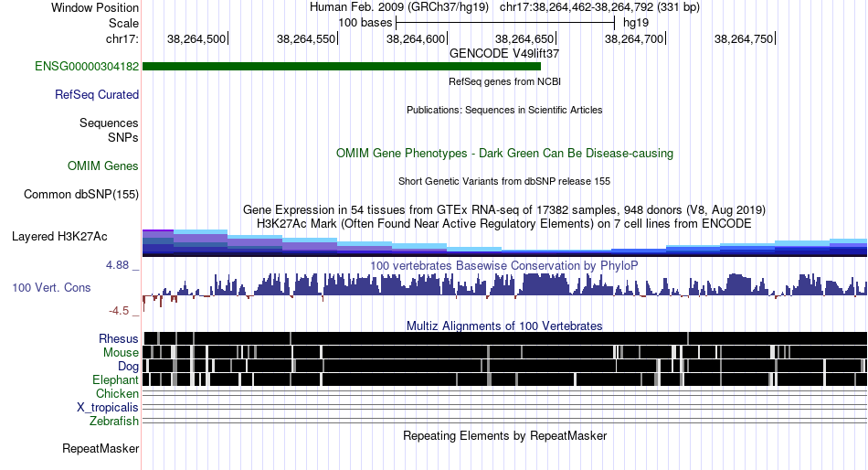
Task: Click the Common dbSNP(155) track label
Action: (x=81, y=195)
